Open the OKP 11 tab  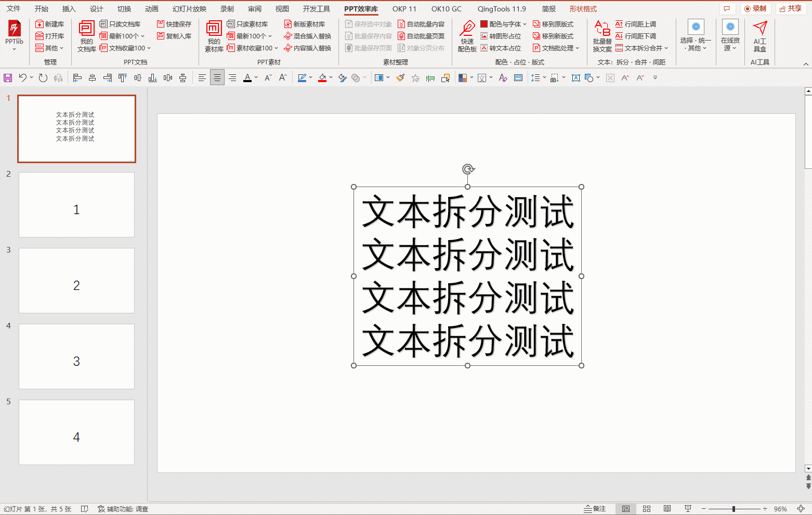(x=404, y=9)
